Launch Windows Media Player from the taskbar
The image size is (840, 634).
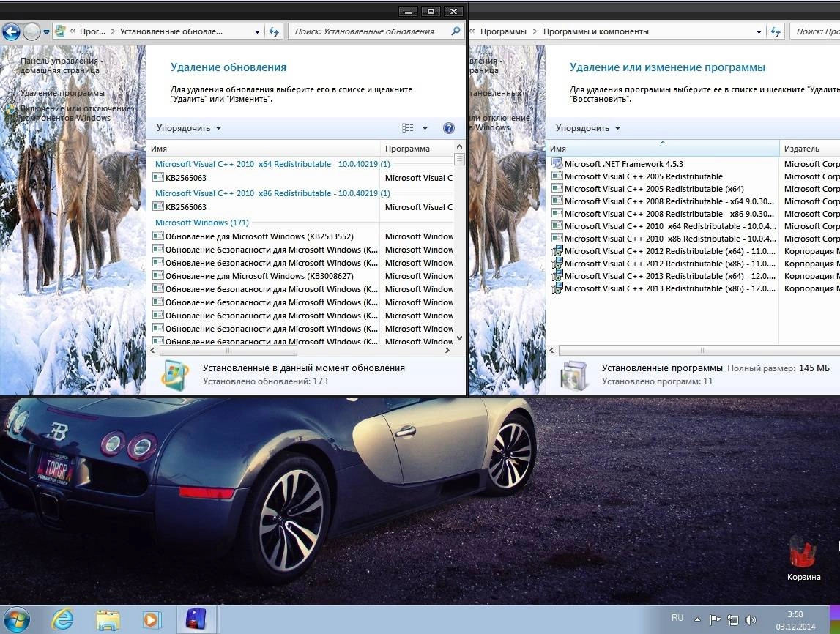point(151,620)
